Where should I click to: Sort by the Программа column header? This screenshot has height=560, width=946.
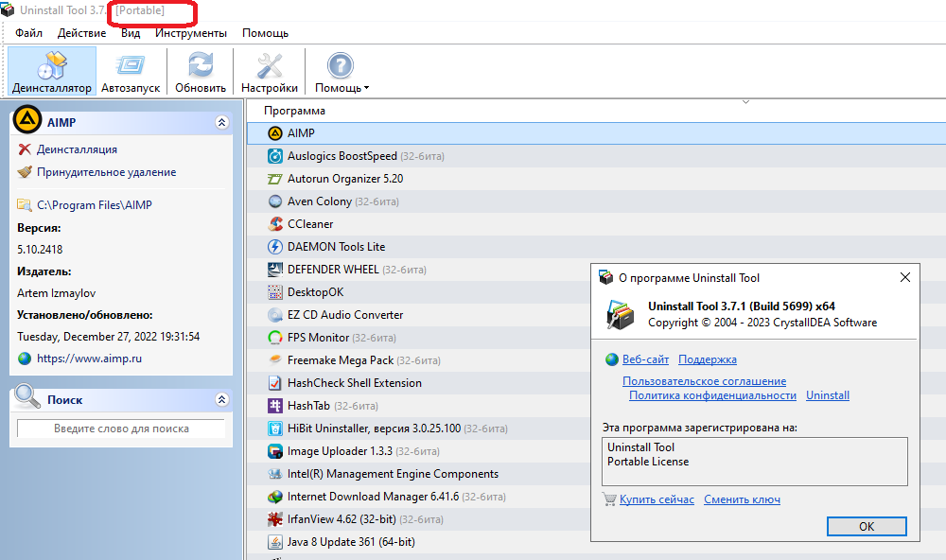click(294, 111)
